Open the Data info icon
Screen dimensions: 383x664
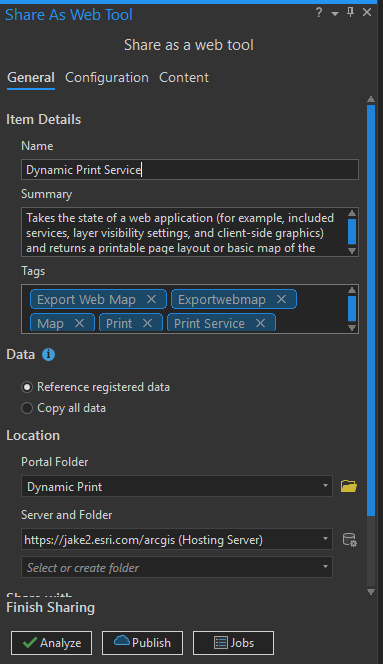[48, 354]
